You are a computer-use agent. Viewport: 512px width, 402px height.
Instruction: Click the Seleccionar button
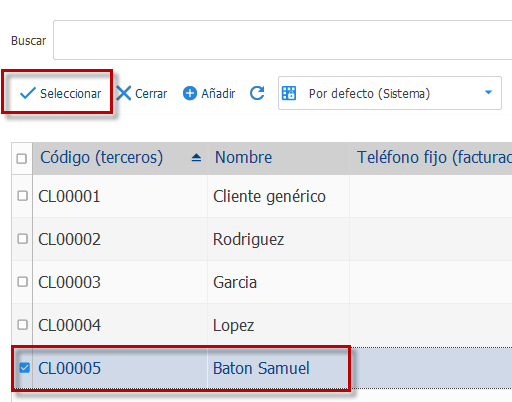click(60, 93)
